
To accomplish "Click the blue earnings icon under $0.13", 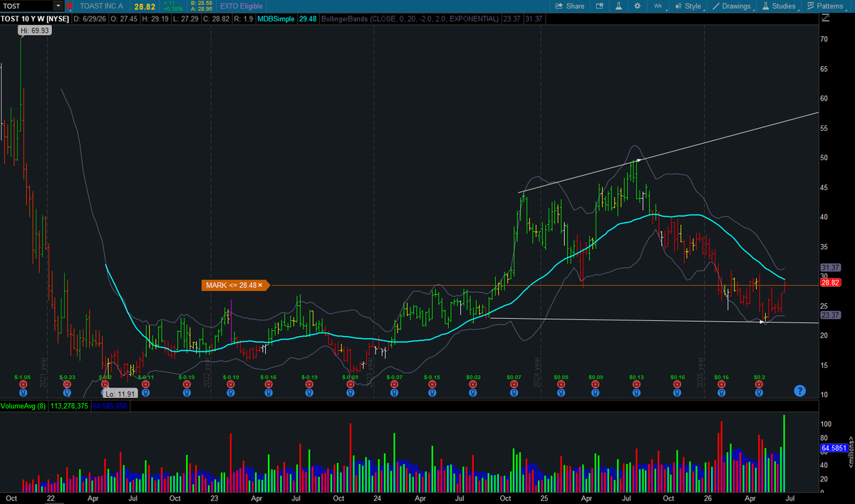I will (x=636, y=392).
